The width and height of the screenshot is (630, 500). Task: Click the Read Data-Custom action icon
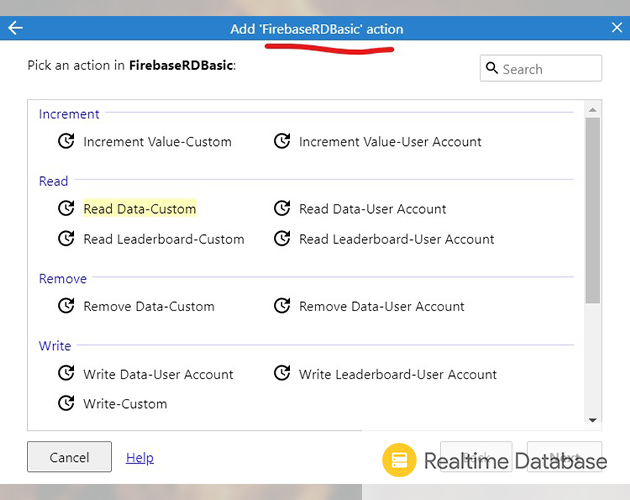click(x=66, y=209)
